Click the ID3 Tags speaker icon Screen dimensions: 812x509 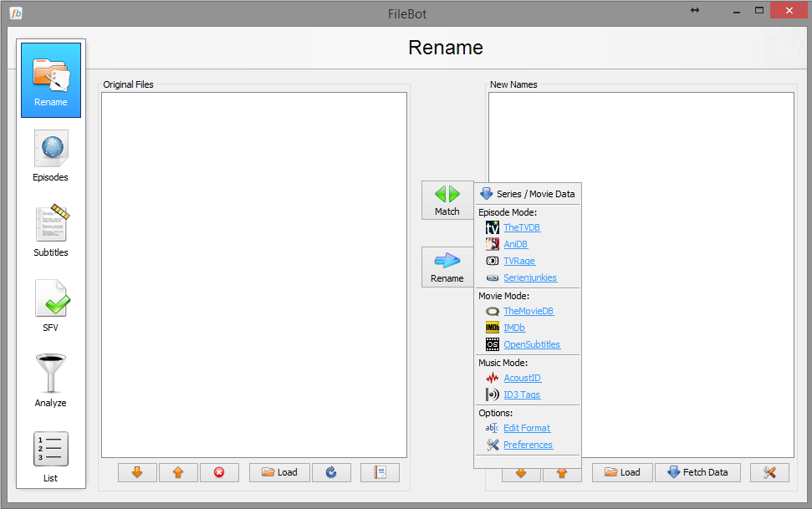point(493,394)
